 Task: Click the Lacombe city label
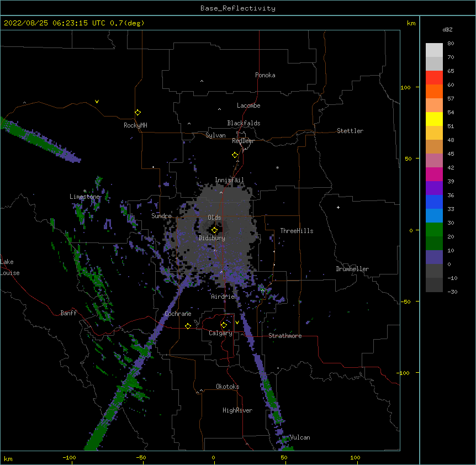(x=248, y=105)
